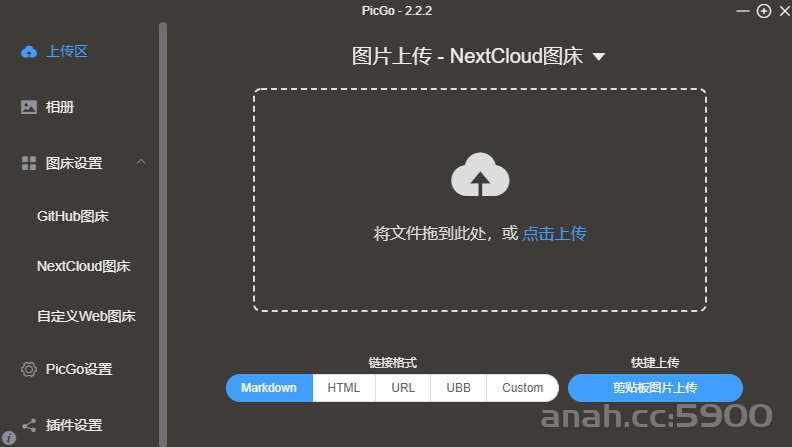Click the circled plus icon in title bar

[764, 11]
